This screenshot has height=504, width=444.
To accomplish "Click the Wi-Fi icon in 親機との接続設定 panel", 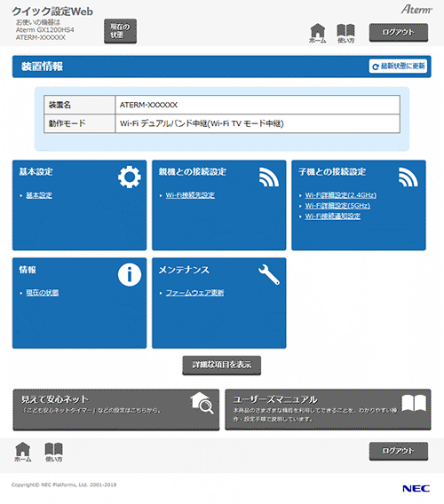I will (x=269, y=177).
